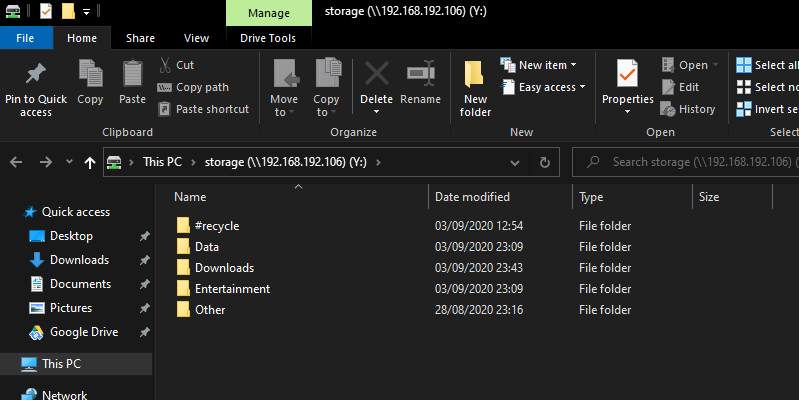Select the Entertainment folder in list
This screenshot has width=799, height=400.
[x=232, y=289]
